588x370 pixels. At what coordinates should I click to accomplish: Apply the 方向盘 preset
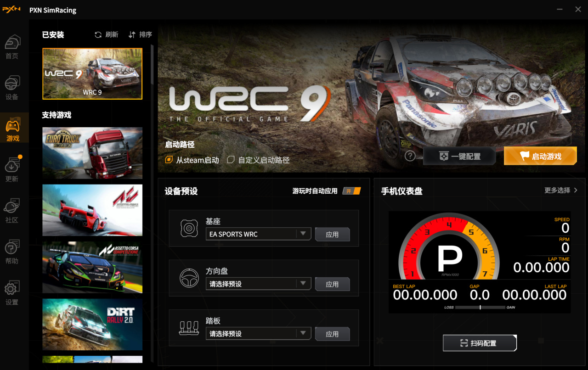(x=332, y=284)
